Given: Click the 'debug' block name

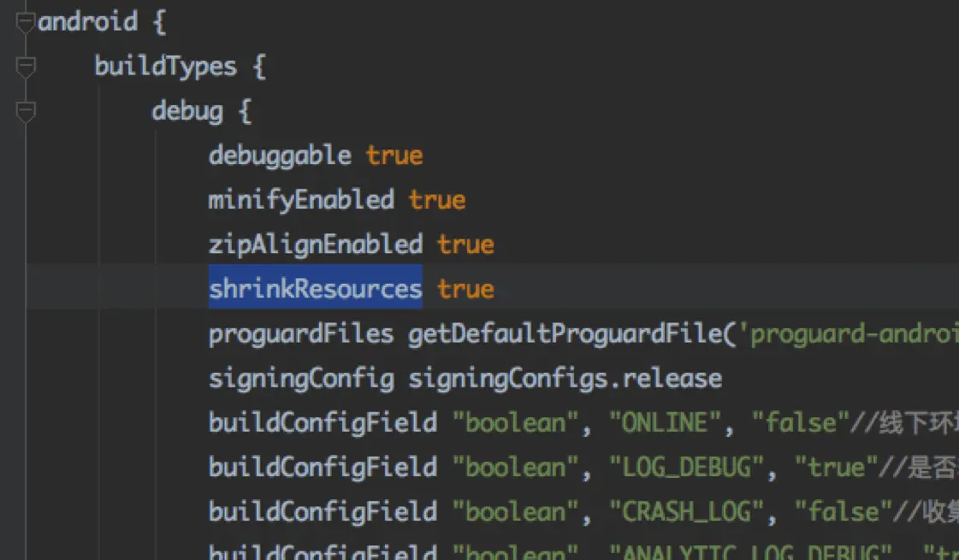Looking at the screenshot, I should 187,111.
